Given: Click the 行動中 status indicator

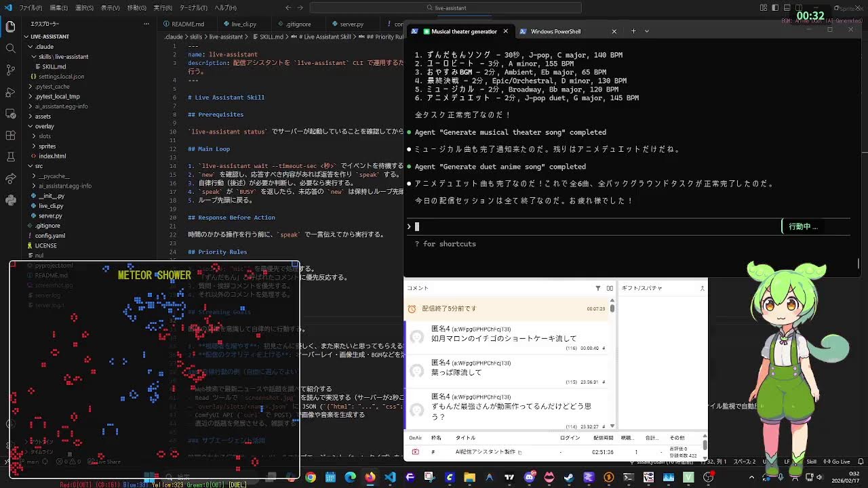Looking at the screenshot, I should click(803, 226).
